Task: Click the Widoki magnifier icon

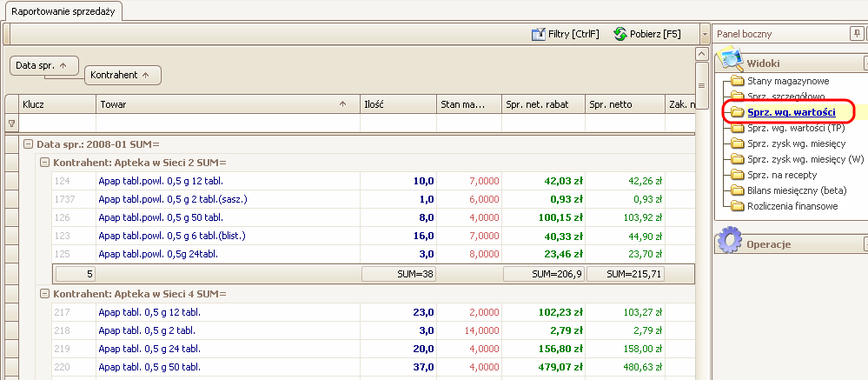Action: (x=729, y=59)
